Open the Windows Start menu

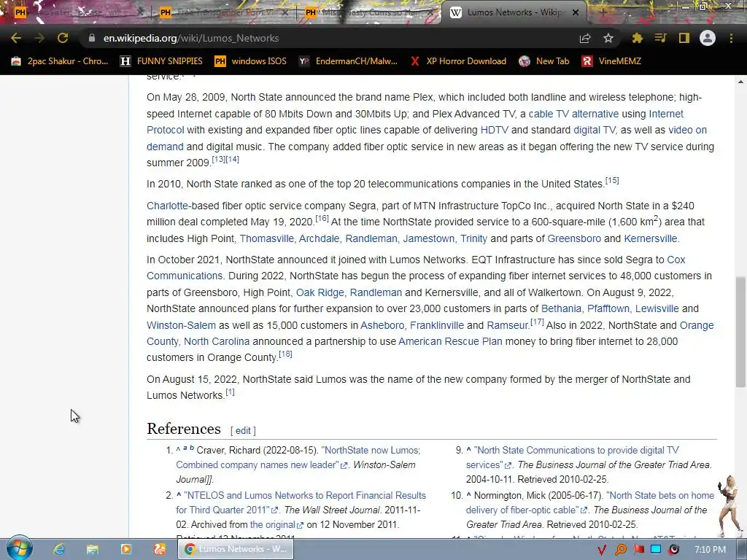point(18,549)
